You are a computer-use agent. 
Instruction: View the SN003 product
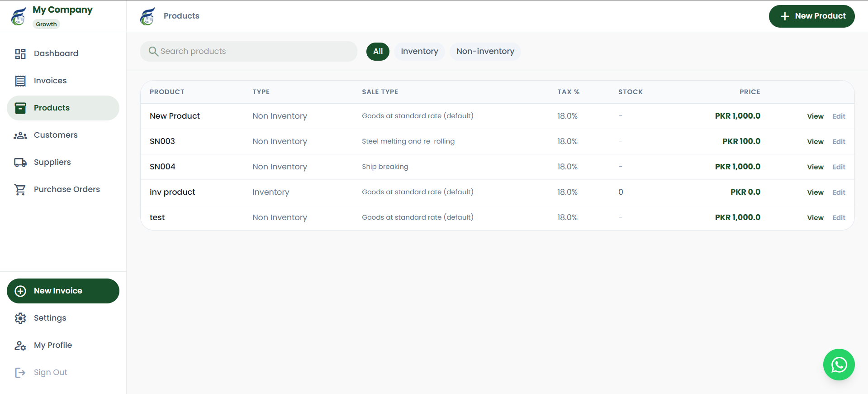pos(815,142)
